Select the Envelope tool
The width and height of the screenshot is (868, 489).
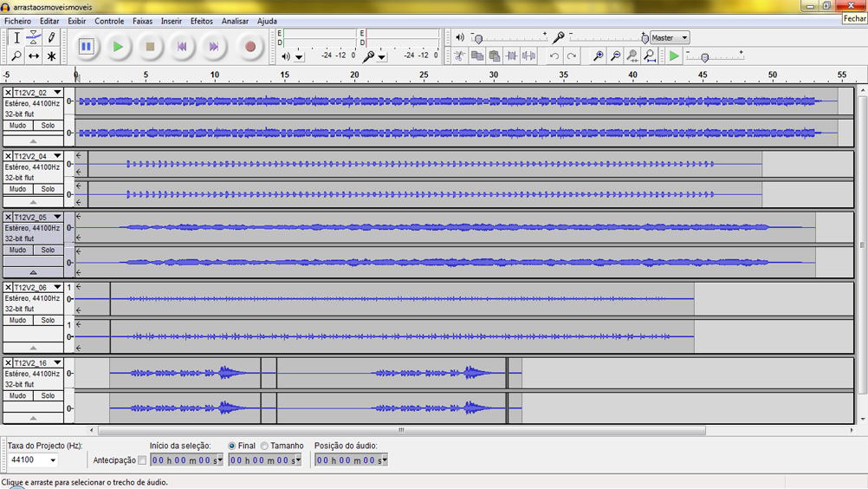tap(33, 37)
